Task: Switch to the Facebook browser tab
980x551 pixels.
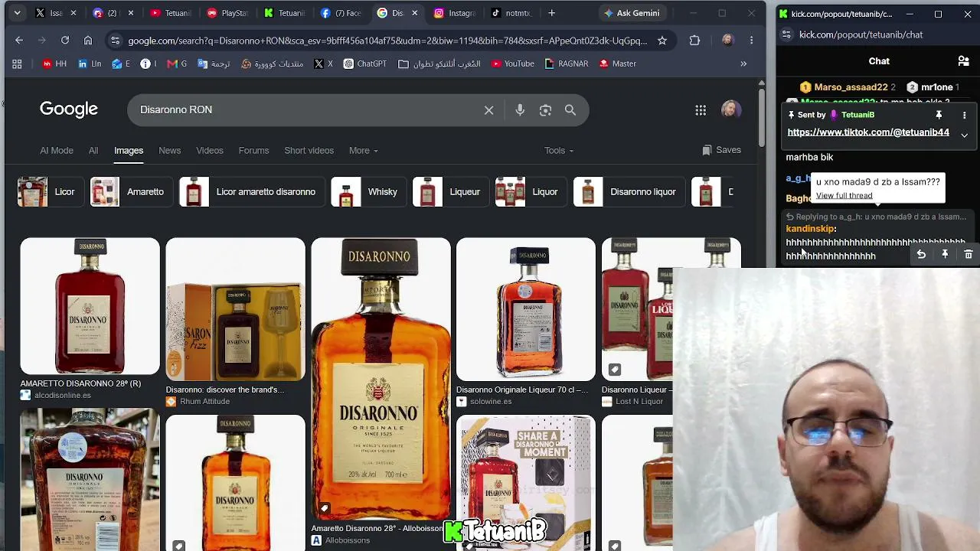Action: (341, 13)
